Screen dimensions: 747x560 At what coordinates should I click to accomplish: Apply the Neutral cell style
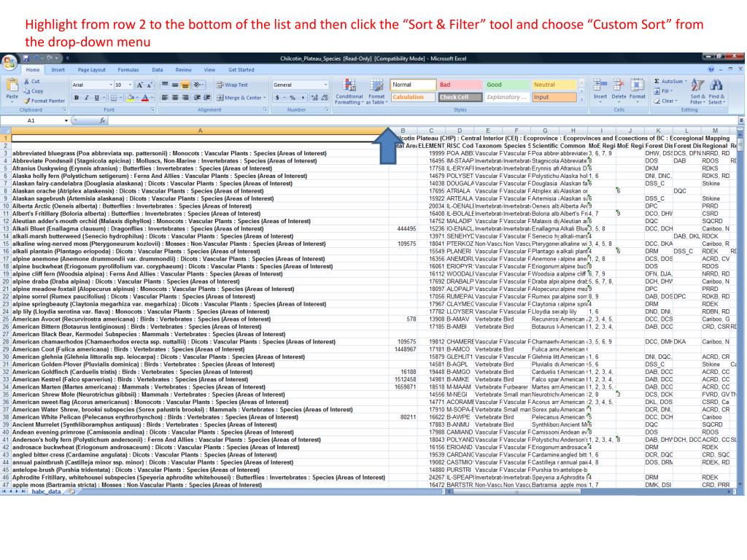(554, 85)
